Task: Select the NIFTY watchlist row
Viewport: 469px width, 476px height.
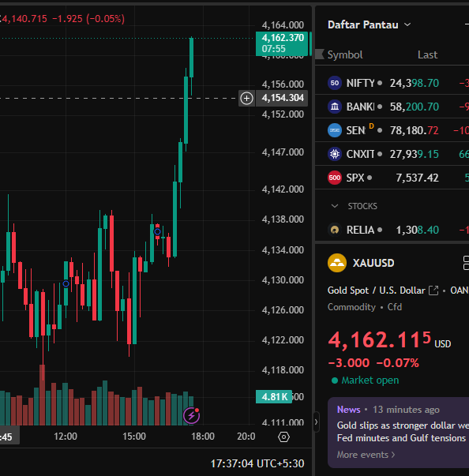Action: tap(392, 83)
